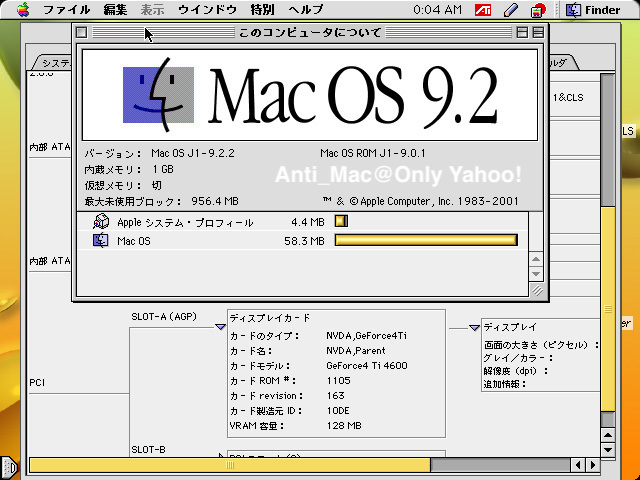Collapse the SLOT-A (AGP) disclosure triangle
Screen dimensions: 640x480
point(220,327)
